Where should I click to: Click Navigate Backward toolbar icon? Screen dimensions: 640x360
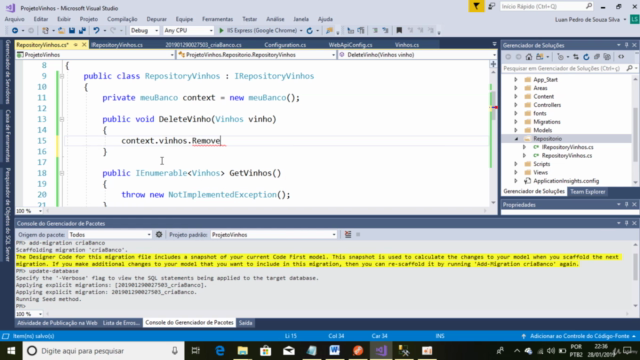point(15,31)
